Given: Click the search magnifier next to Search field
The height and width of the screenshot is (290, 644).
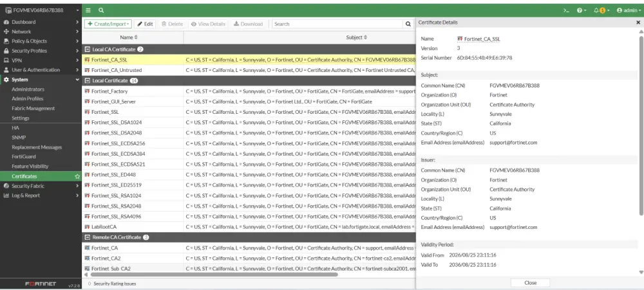Looking at the screenshot, I should [x=408, y=24].
